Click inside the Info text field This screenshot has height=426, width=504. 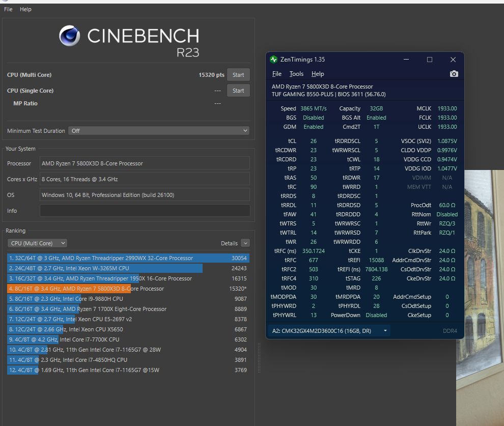145,210
